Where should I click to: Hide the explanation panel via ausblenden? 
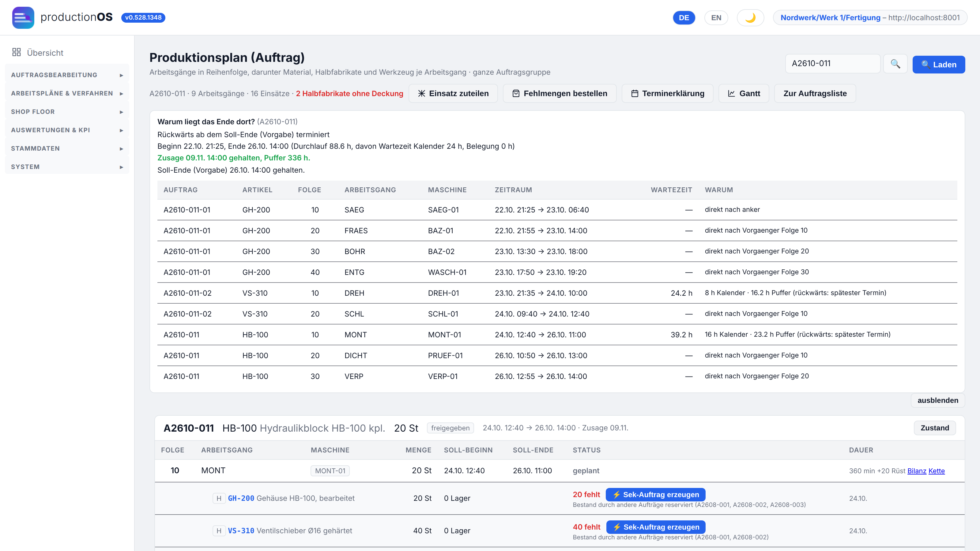point(937,400)
